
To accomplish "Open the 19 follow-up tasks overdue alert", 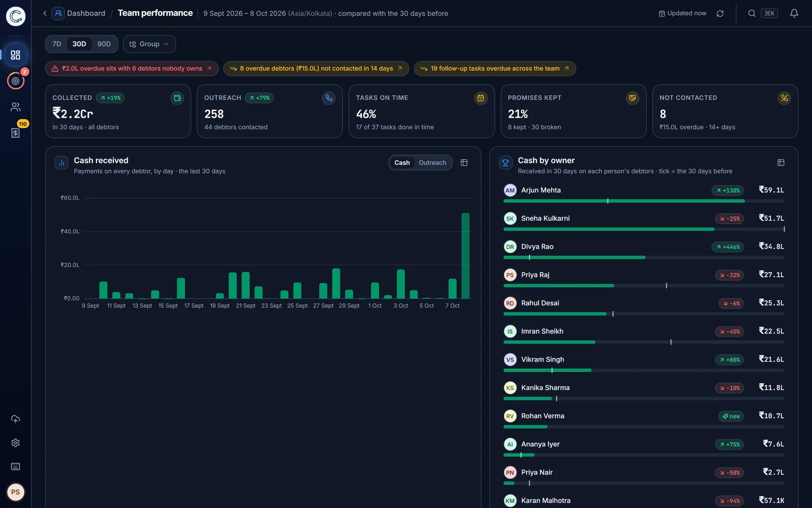I will coord(495,69).
